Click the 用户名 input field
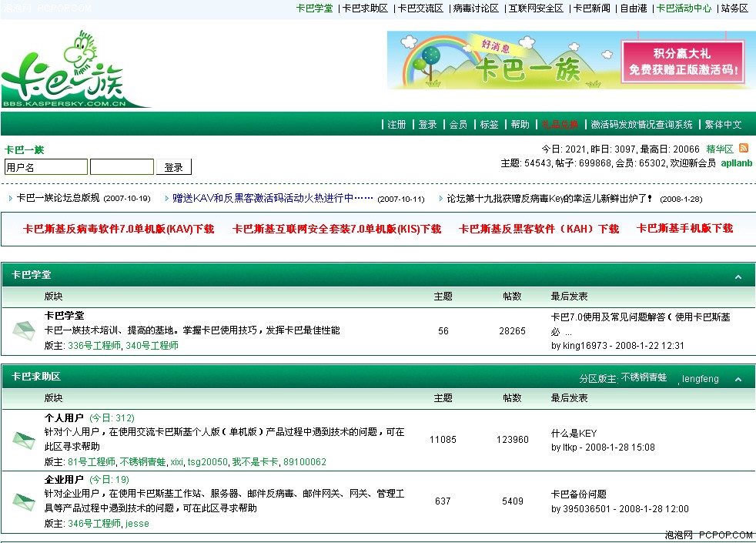756x543 pixels. point(45,167)
